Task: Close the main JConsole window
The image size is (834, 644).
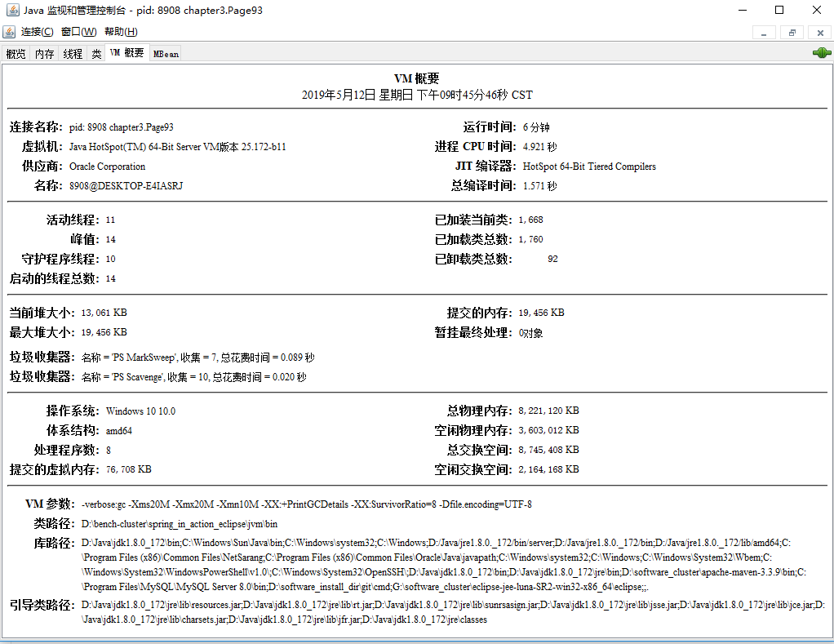Action: coord(817,10)
